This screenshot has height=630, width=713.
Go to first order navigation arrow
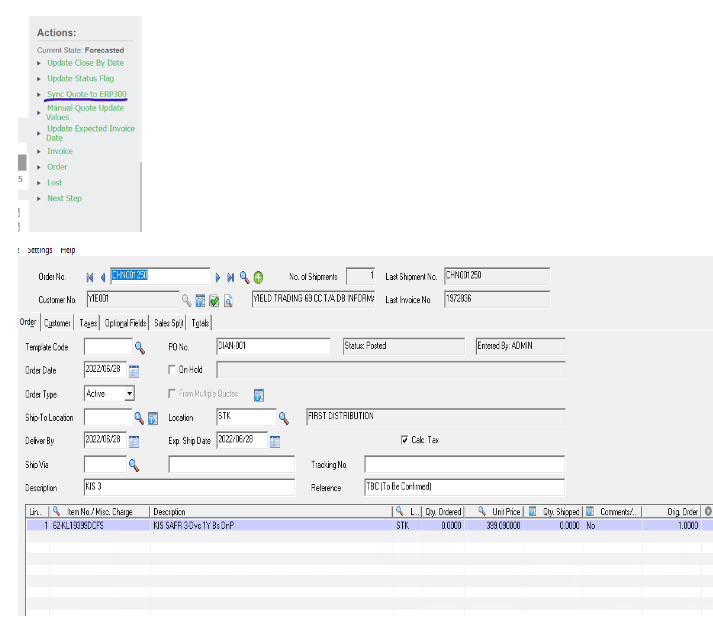pos(90,276)
